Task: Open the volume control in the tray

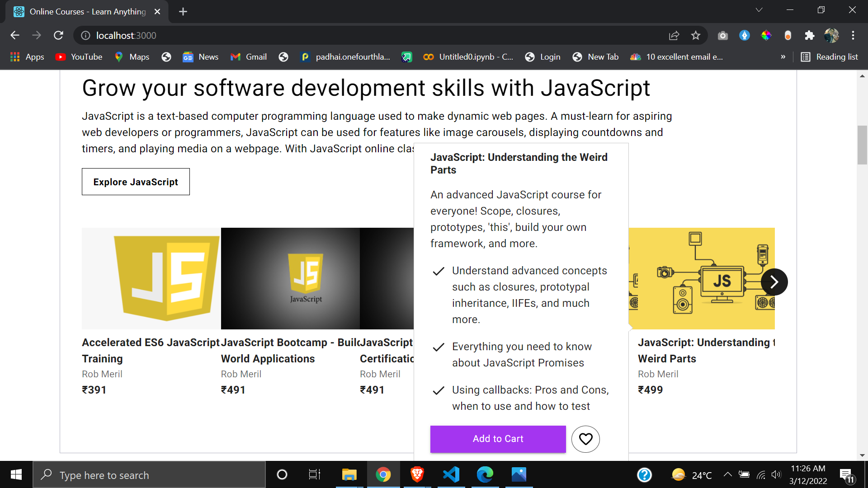Action: pyautogui.click(x=776, y=474)
